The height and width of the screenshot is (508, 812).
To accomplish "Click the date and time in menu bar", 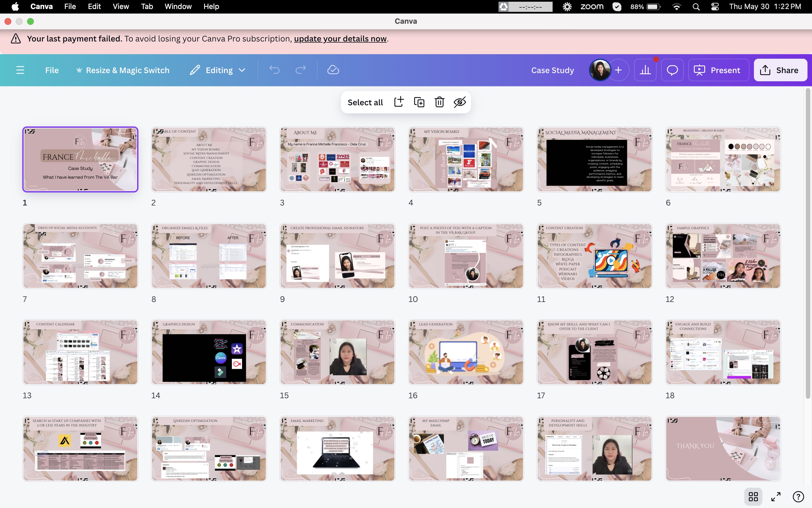I will click(x=765, y=6).
